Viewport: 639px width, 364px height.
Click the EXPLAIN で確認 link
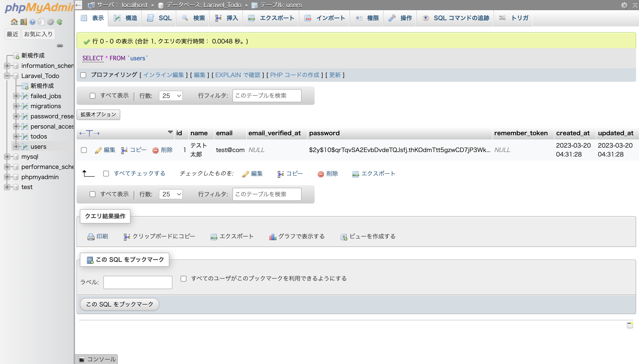(238, 75)
